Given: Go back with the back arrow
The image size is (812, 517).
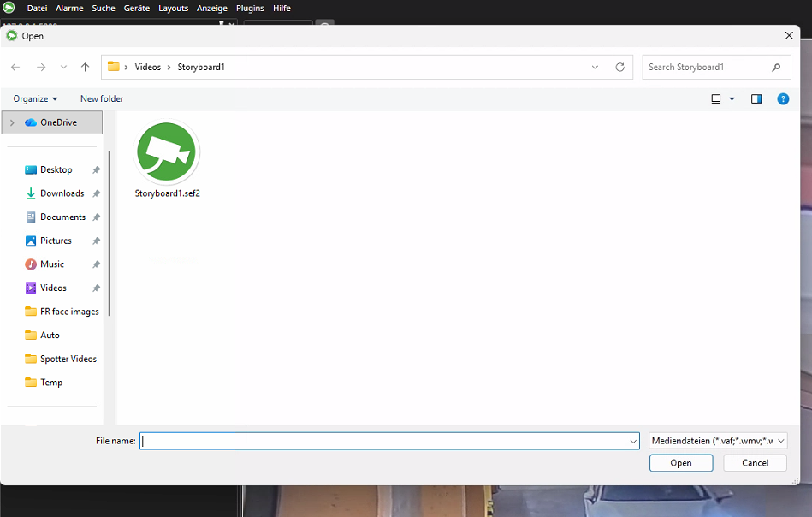Looking at the screenshot, I should pos(15,68).
